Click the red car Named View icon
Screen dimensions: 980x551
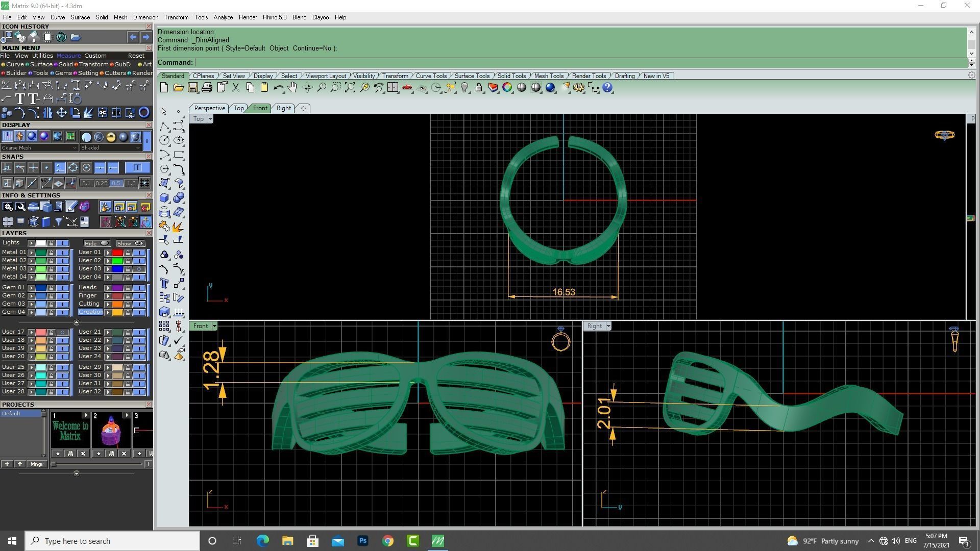(x=407, y=88)
